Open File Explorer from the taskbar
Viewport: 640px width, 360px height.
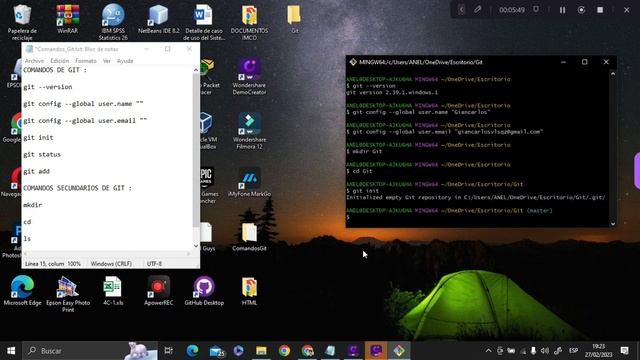pyautogui.click(x=261, y=351)
